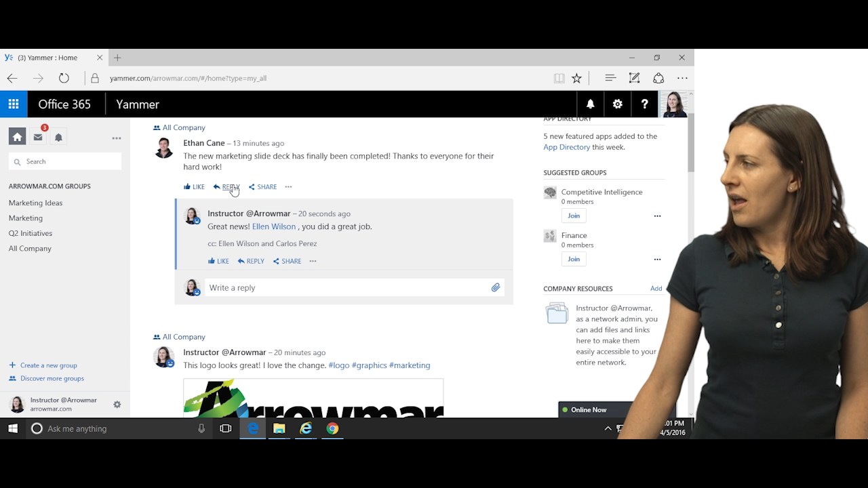Like Ethan Cane's post
The image size is (868, 488).
194,187
